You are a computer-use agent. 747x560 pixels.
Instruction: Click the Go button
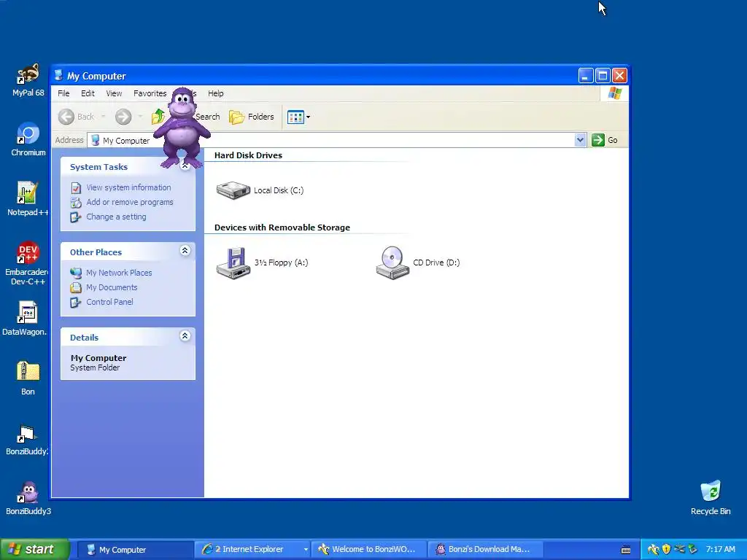tap(605, 140)
